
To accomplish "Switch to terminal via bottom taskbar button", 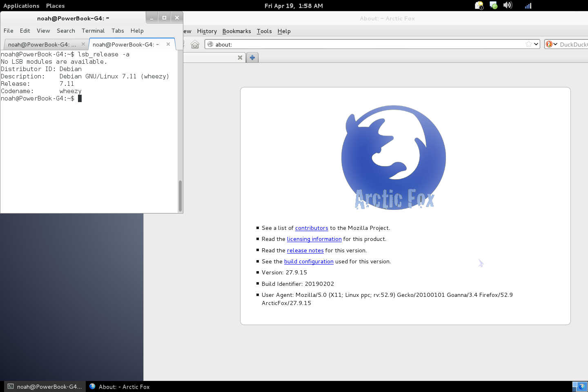I will 45,387.
